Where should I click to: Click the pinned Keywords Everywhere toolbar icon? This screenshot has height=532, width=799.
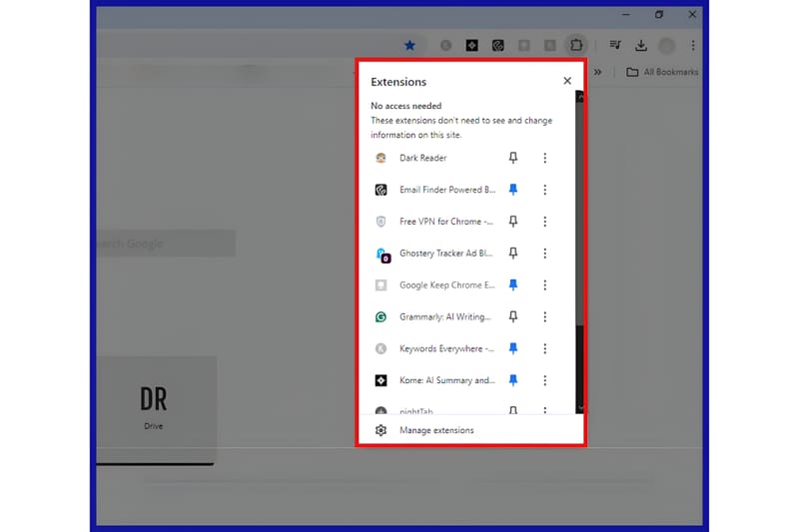pyautogui.click(x=445, y=45)
